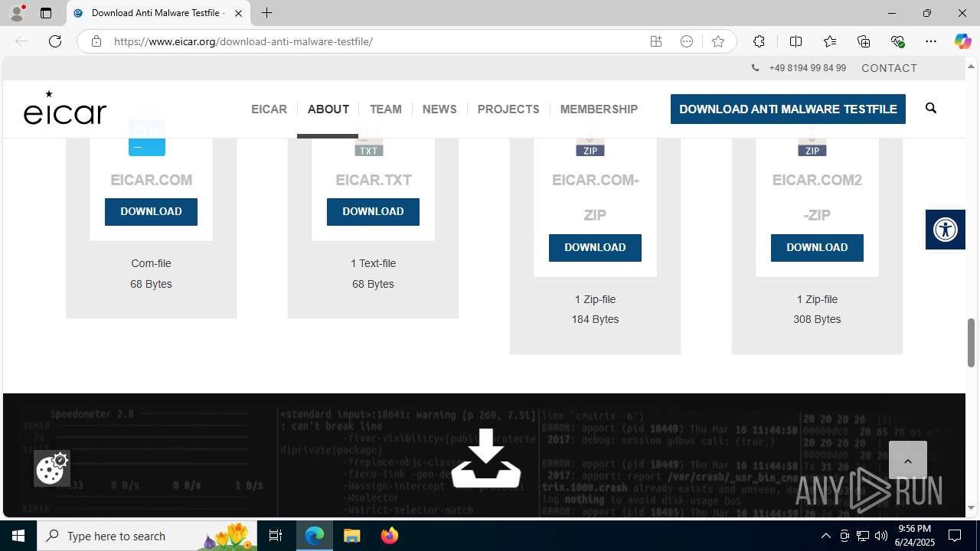Click the browser profile icon

(16, 13)
